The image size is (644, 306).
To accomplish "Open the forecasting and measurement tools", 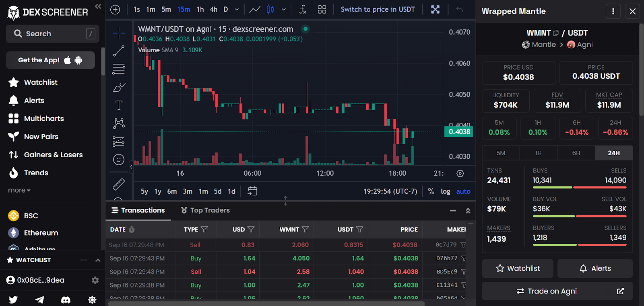I will [119, 142].
